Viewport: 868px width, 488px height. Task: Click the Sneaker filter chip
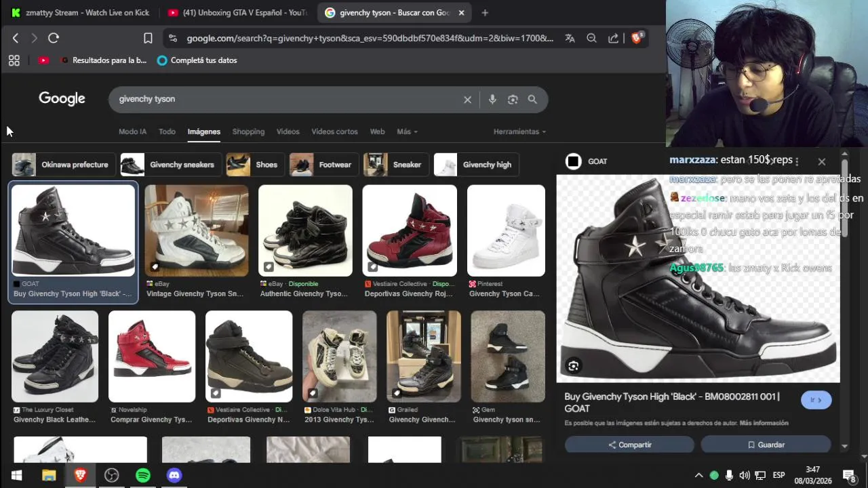tap(395, 165)
